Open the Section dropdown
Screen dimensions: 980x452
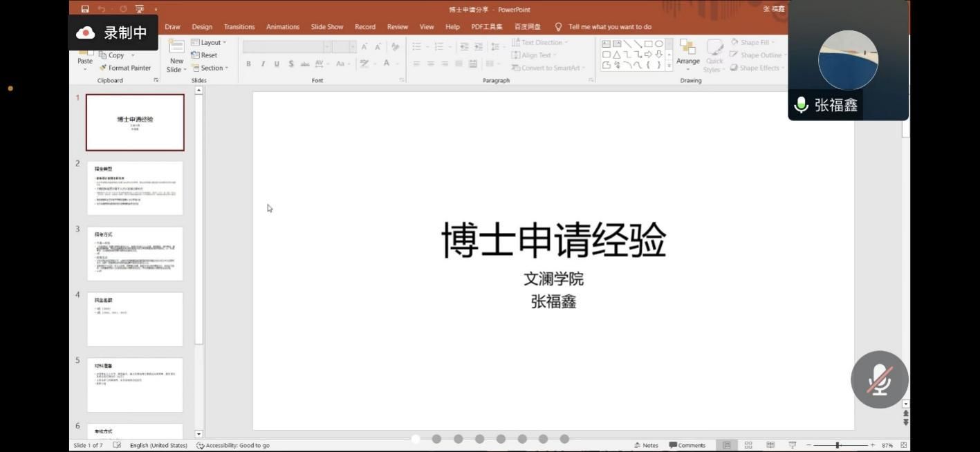point(210,68)
